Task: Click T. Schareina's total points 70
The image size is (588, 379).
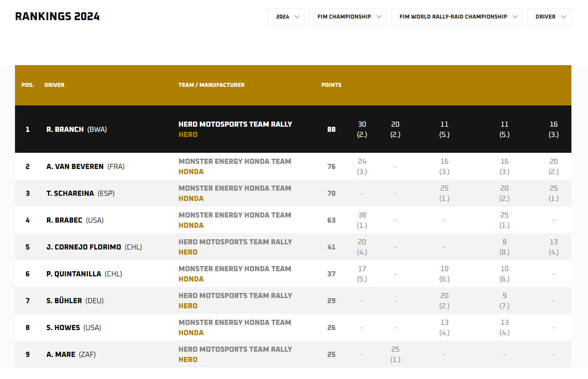Action: 331,193
